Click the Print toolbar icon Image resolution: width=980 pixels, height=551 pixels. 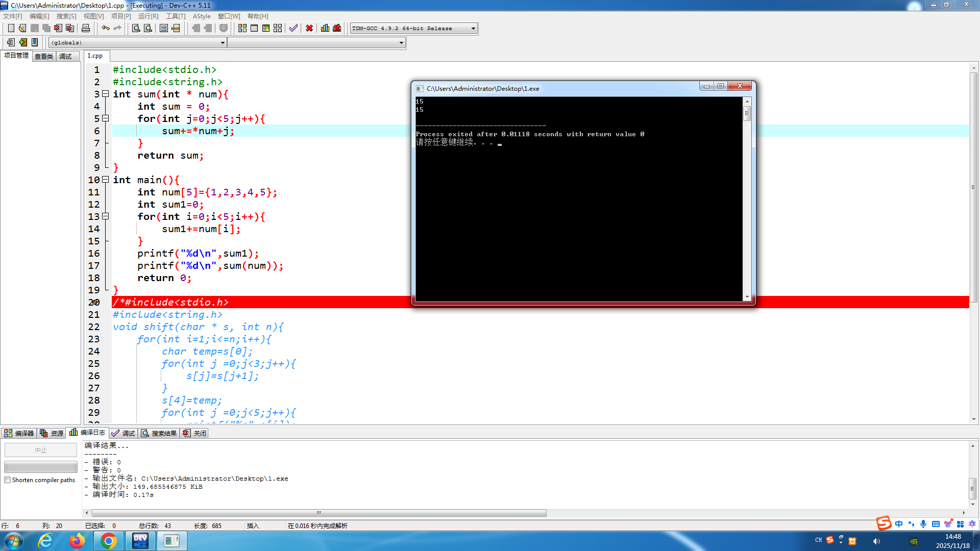86,28
